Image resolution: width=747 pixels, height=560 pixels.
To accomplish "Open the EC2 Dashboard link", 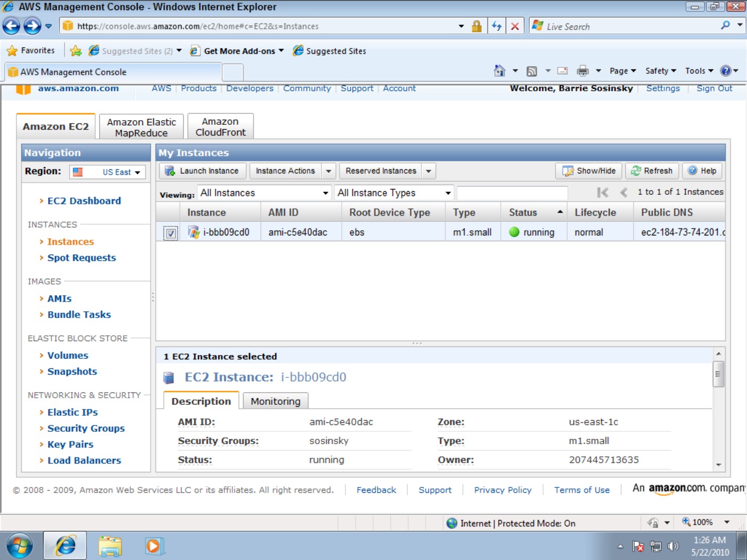I will tap(84, 201).
